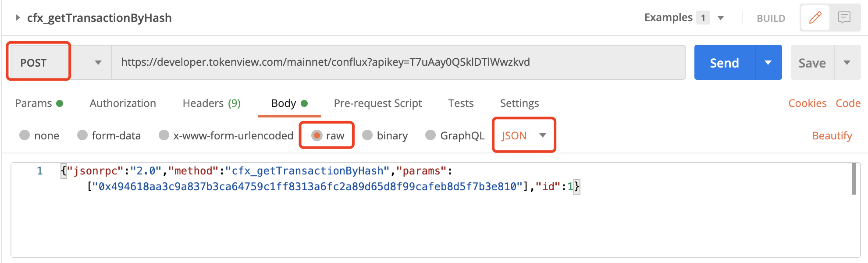Select the binary body type
The width and height of the screenshot is (868, 263).
(x=385, y=135)
